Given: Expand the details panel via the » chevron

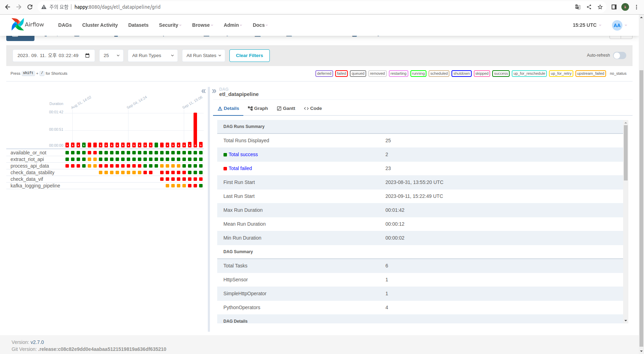Looking at the screenshot, I should pyautogui.click(x=214, y=91).
